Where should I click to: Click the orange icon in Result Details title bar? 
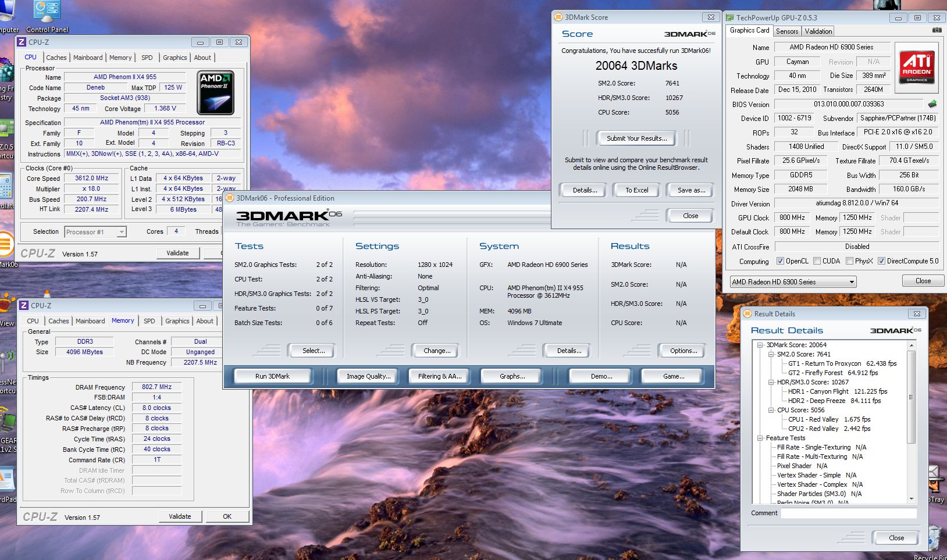coord(747,313)
